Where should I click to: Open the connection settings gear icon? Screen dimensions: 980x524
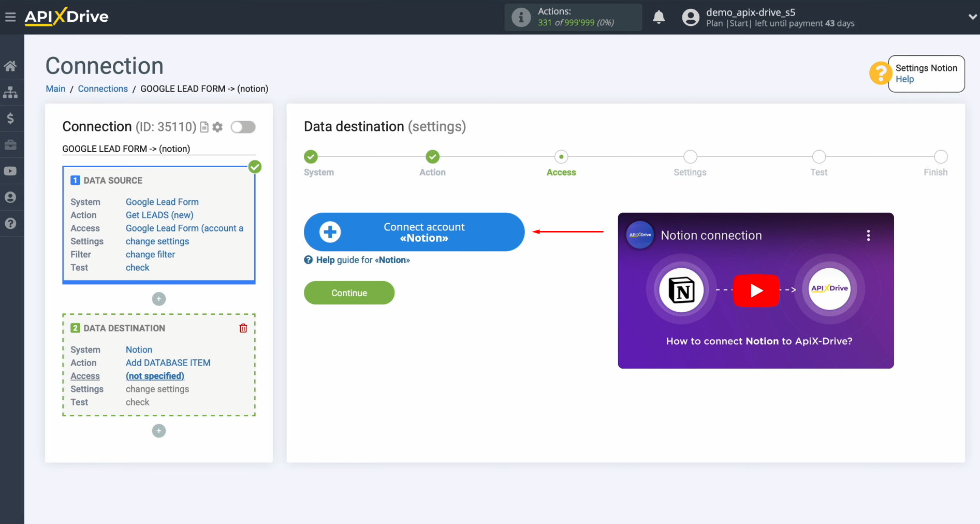coord(218,127)
